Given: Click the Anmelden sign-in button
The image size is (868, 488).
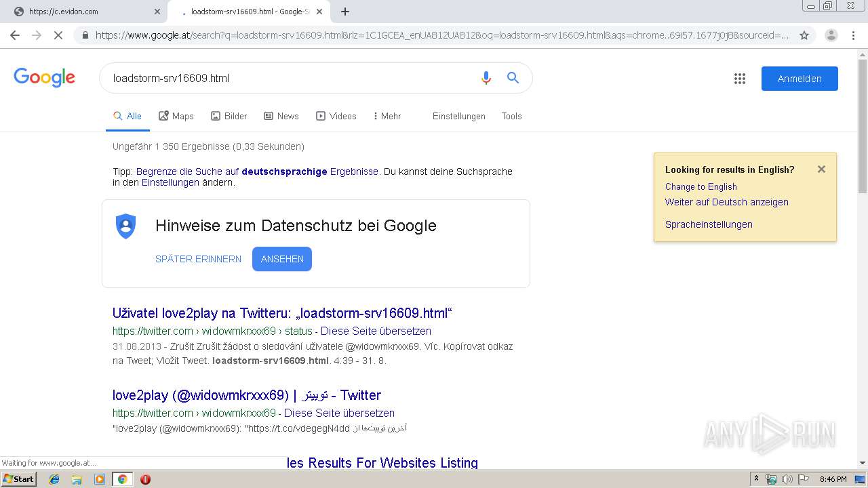Looking at the screenshot, I should [x=800, y=79].
